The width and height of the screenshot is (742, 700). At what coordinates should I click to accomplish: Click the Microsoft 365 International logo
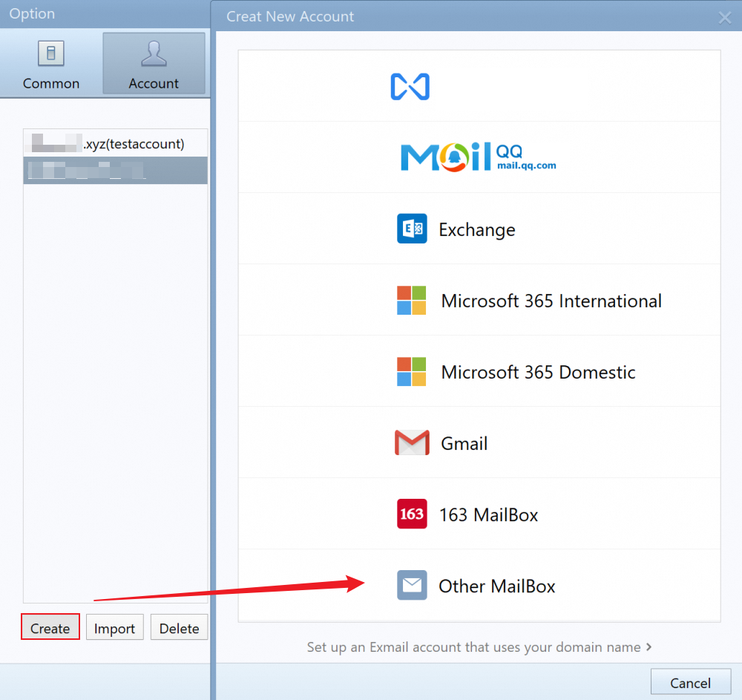tap(411, 300)
